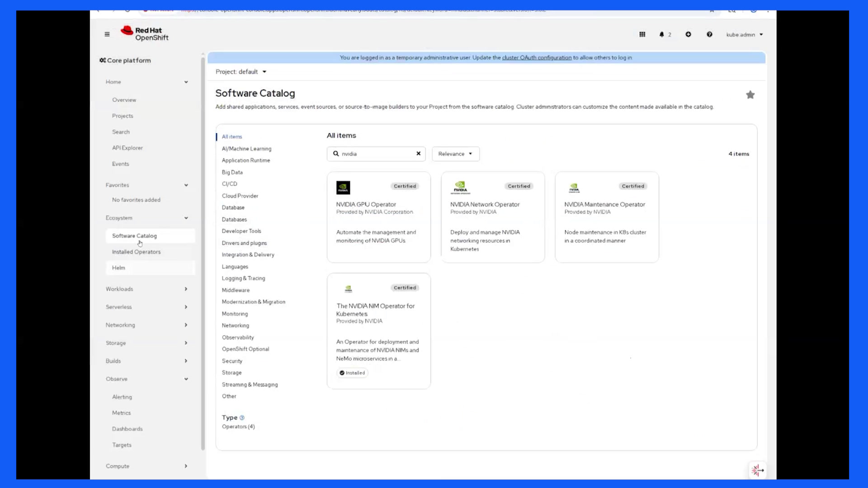The image size is (868, 488).
Task: Open Metrics under Observe
Action: coord(121,413)
